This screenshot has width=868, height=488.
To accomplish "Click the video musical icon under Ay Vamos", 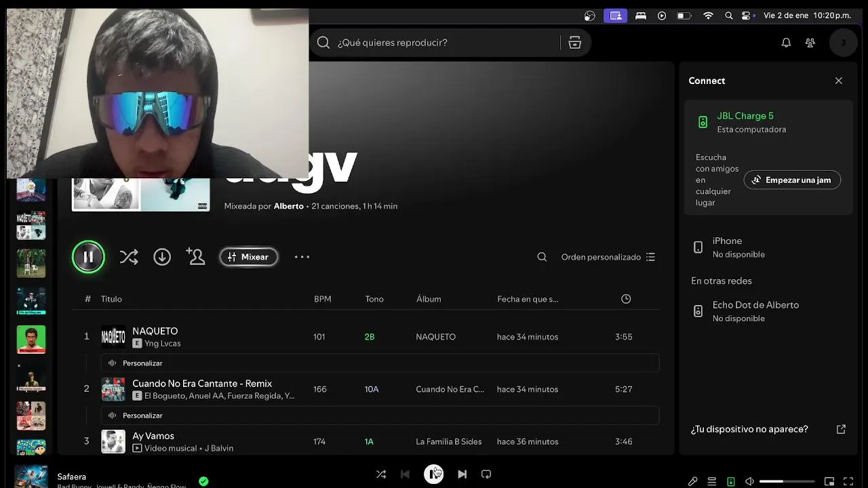I will coord(137,448).
